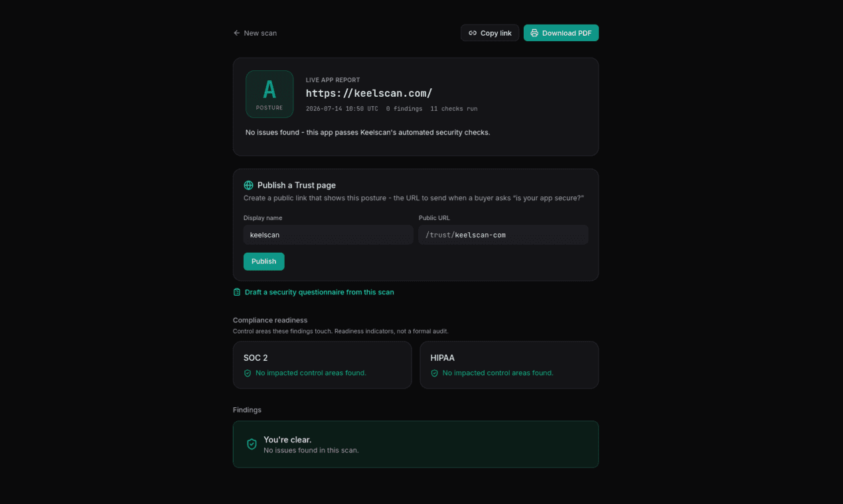Click the https://keelscan.com/ report URL
The height and width of the screenshot is (504, 843).
click(369, 94)
